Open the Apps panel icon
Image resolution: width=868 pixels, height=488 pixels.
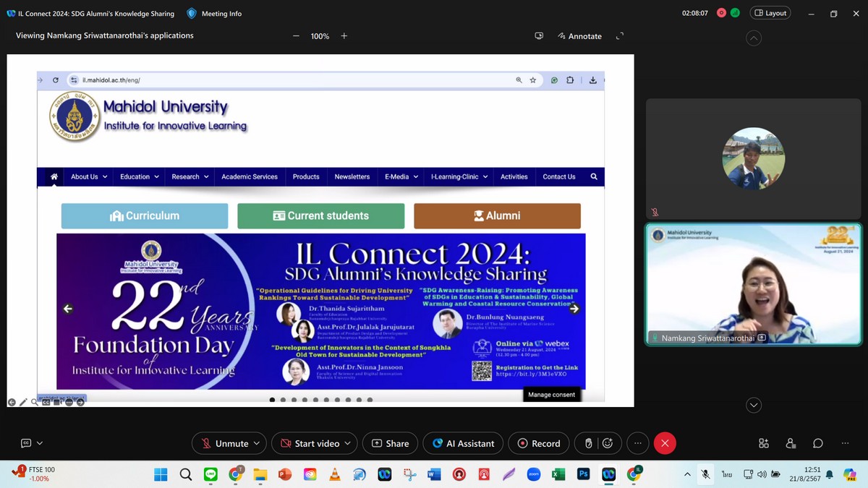click(764, 443)
